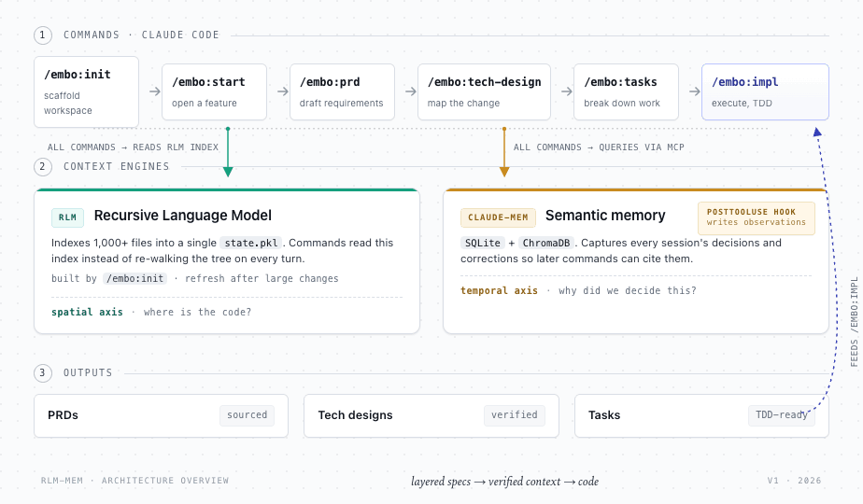
Task: Click the 'V1 · 2026' footer text
Action: [x=794, y=481]
